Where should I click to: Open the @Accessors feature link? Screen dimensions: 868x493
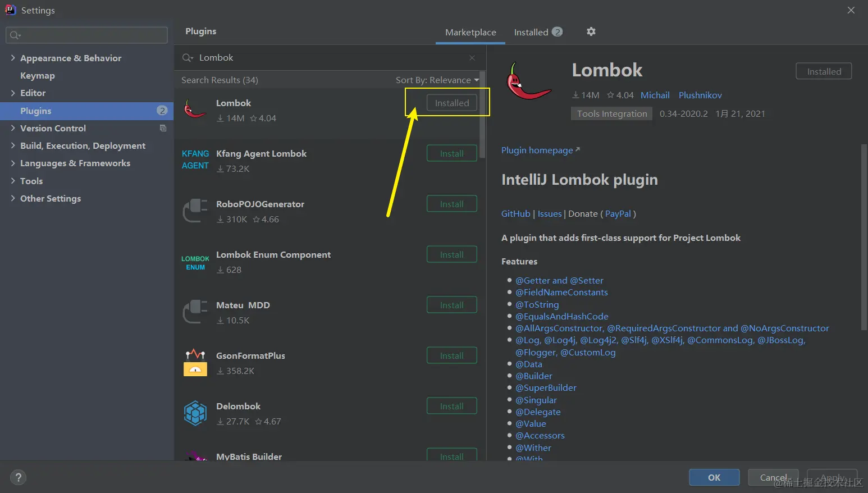point(540,436)
